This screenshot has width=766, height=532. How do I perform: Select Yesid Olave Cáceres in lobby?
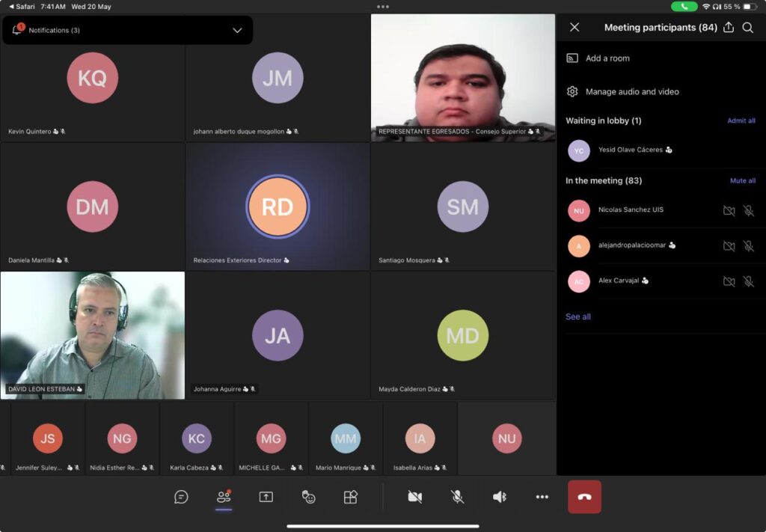click(661, 150)
